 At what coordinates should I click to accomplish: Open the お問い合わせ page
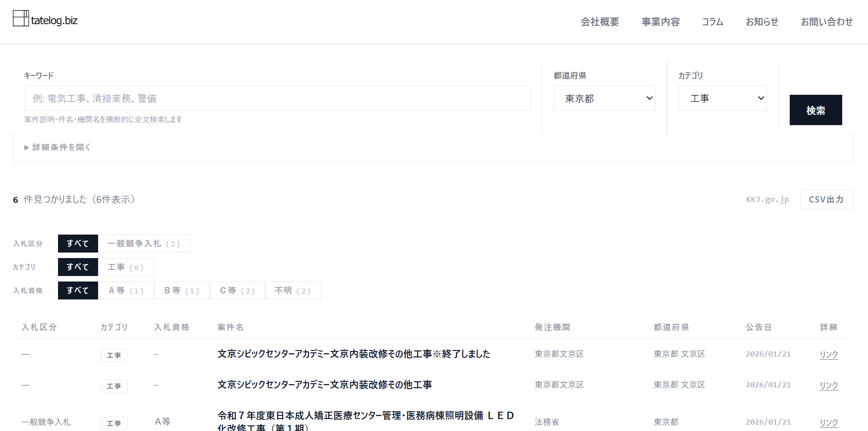[x=827, y=22]
